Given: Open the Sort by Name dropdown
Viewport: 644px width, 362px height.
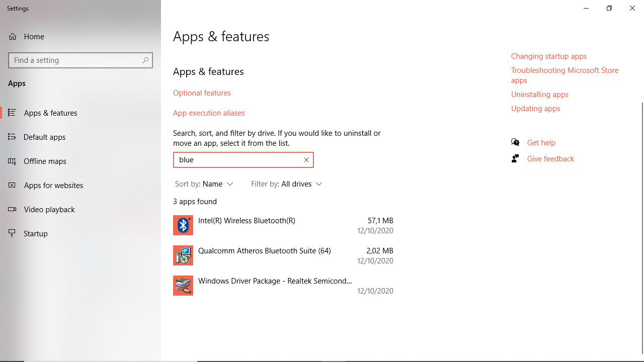Looking at the screenshot, I should tap(204, 184).
